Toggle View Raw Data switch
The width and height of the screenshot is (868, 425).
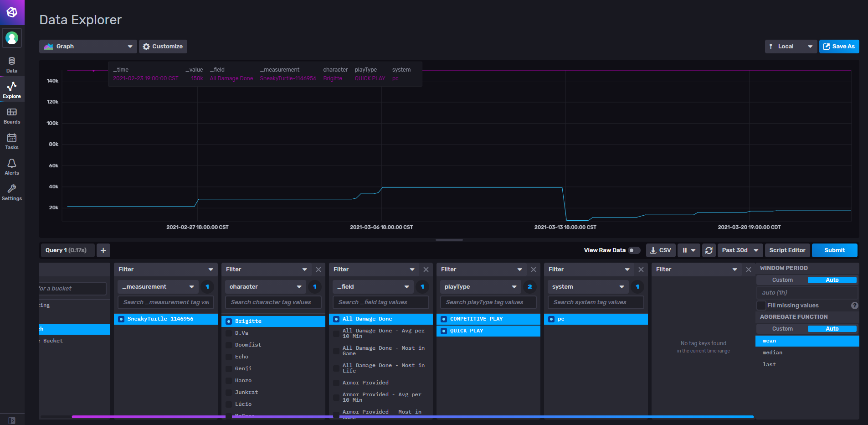[x=634, y=250]
